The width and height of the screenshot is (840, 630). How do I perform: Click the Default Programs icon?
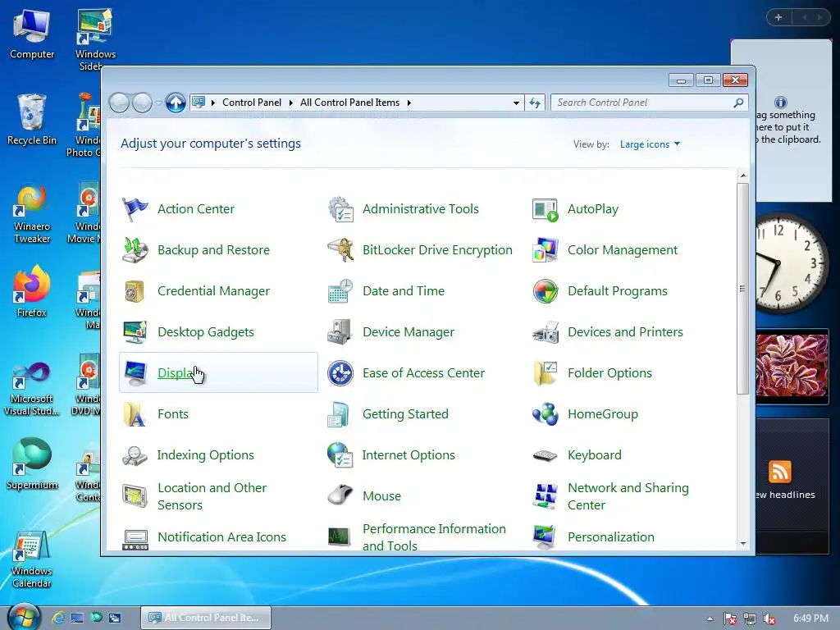(546, 291)
